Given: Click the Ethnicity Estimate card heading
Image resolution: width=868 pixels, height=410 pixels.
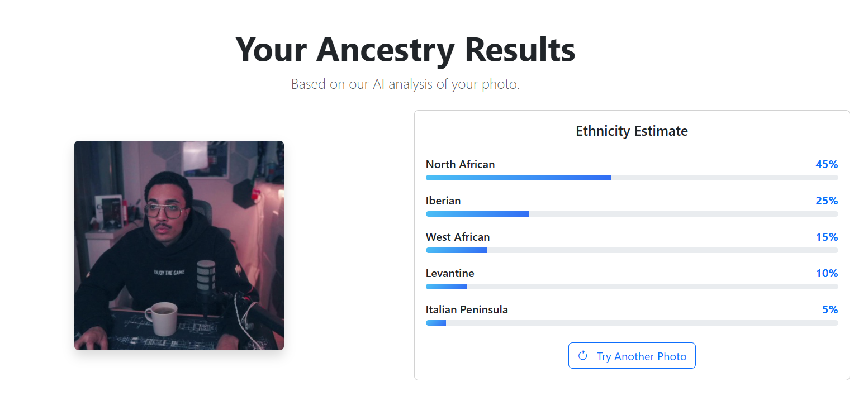Looking at the screenshot, I should click(632, 131).
